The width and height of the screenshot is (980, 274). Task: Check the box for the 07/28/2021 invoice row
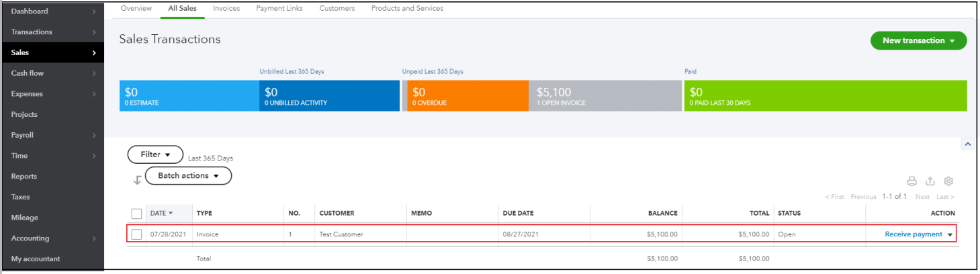tap(137, 234)
